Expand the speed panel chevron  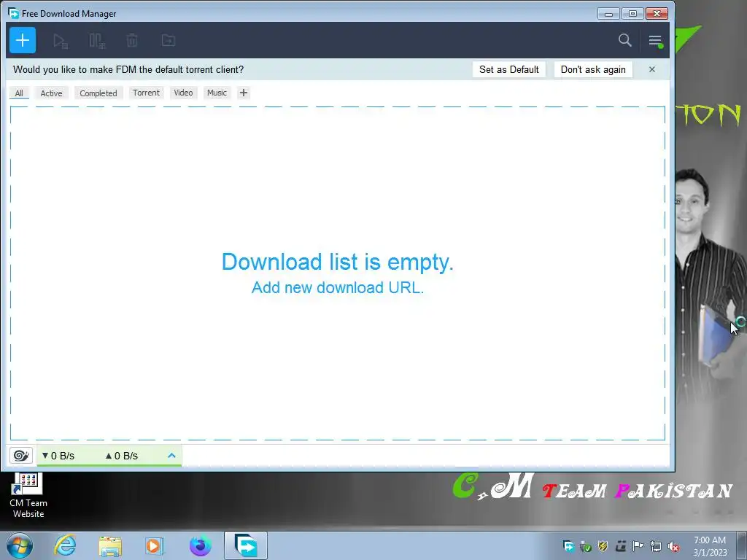click(171, 456)
